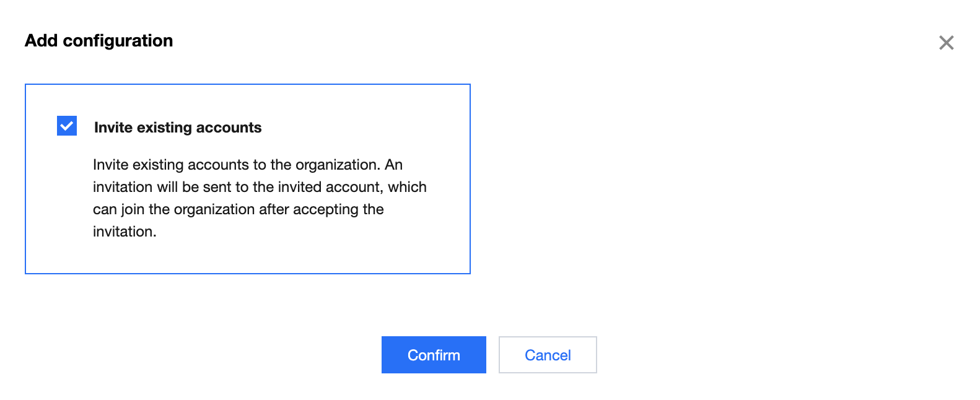Dismiss dialog using the X icon

[x=946, y=43]
